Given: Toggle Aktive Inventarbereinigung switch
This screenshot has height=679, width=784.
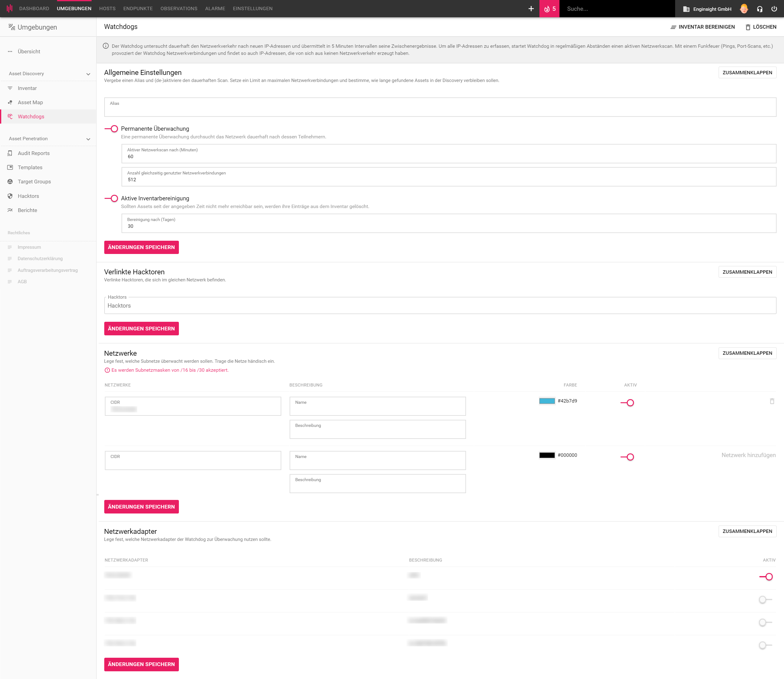Looking at the screenshot, I should (x=111, y=198).
